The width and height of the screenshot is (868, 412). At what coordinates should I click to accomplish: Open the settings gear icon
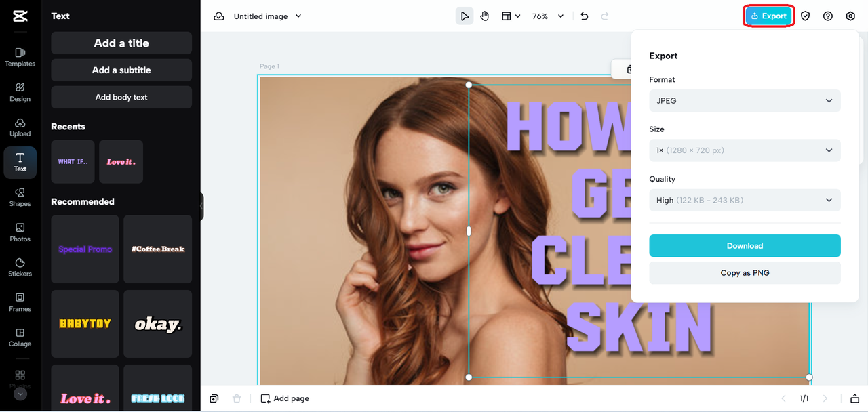click(x=850, y=16)
